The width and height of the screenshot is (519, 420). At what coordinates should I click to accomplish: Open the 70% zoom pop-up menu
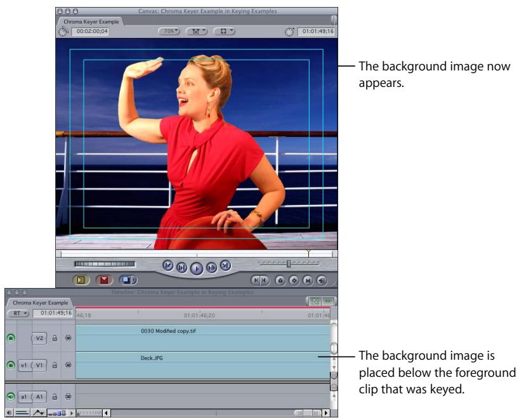tap(169, 31)
